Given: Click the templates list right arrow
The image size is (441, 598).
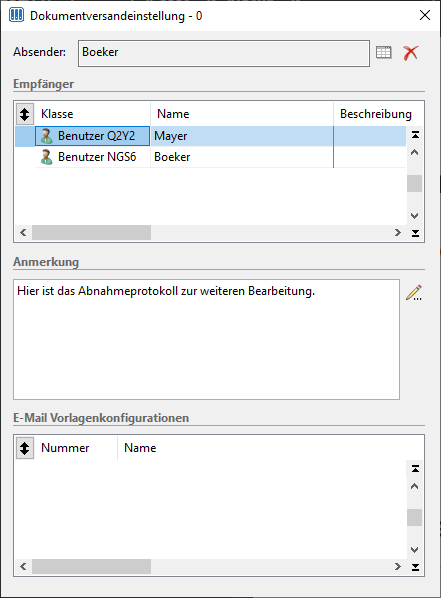Looking at the screenshot, I should coord(398,566).
